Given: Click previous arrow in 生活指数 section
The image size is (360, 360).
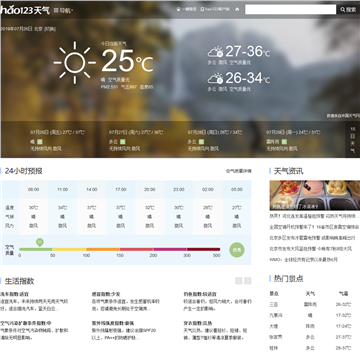Looking at the screenshot, I should point(239,281).
